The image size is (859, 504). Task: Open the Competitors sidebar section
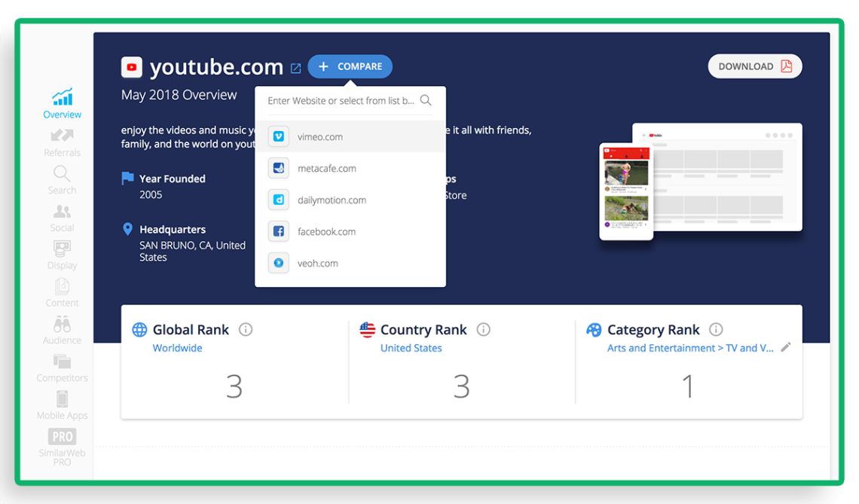coord(62,368)
